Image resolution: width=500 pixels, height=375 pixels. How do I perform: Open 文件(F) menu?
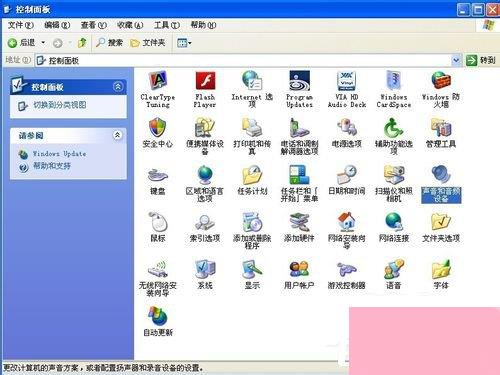click(21, 25)
